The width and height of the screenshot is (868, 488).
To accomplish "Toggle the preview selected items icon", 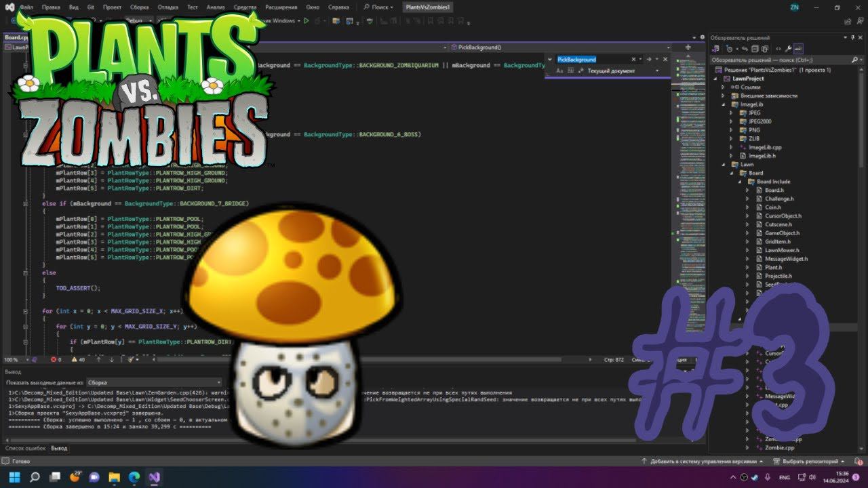I will pyautogui.click(x=798, y=49).
